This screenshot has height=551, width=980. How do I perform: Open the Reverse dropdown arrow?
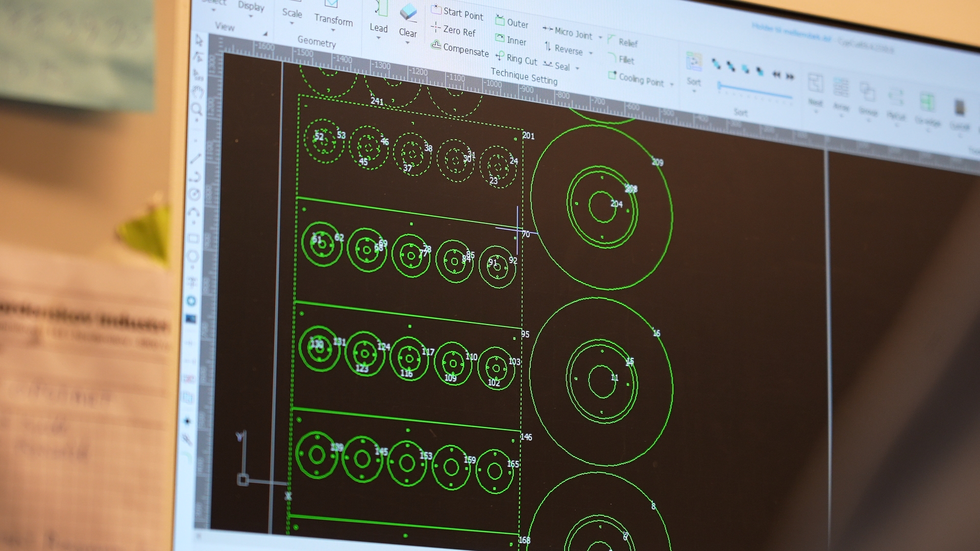pos(591,53)
